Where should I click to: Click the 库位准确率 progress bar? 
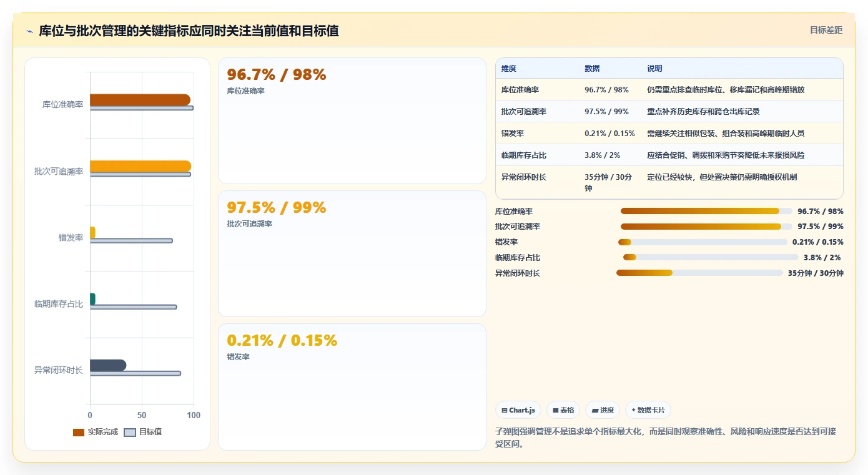pyautogui.click(x=706, y=211)
